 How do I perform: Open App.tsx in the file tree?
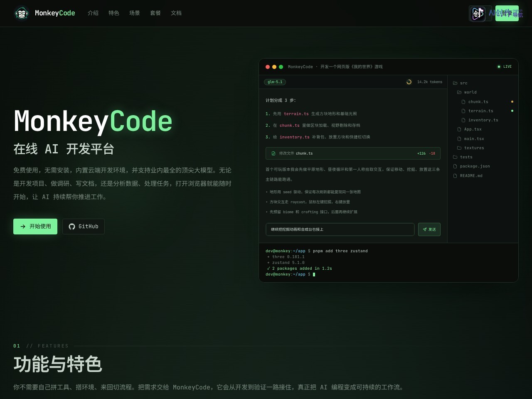coord(470,129)
